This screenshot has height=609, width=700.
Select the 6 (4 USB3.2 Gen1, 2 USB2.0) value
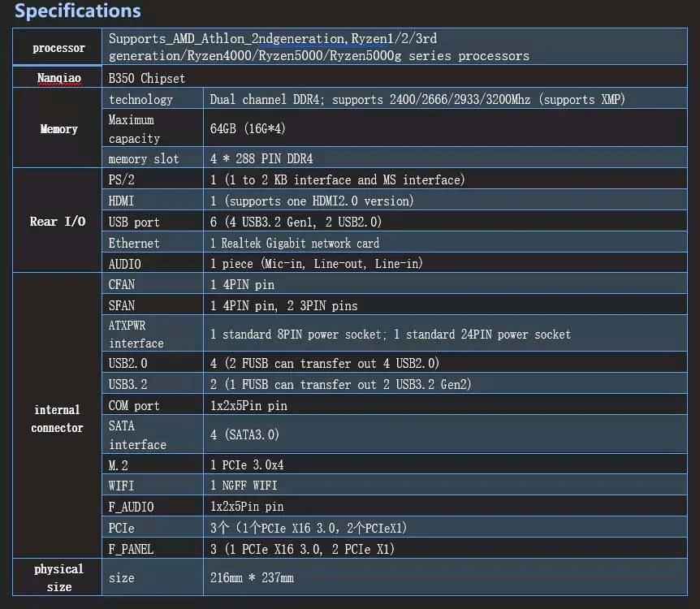(x=296, y=222)
